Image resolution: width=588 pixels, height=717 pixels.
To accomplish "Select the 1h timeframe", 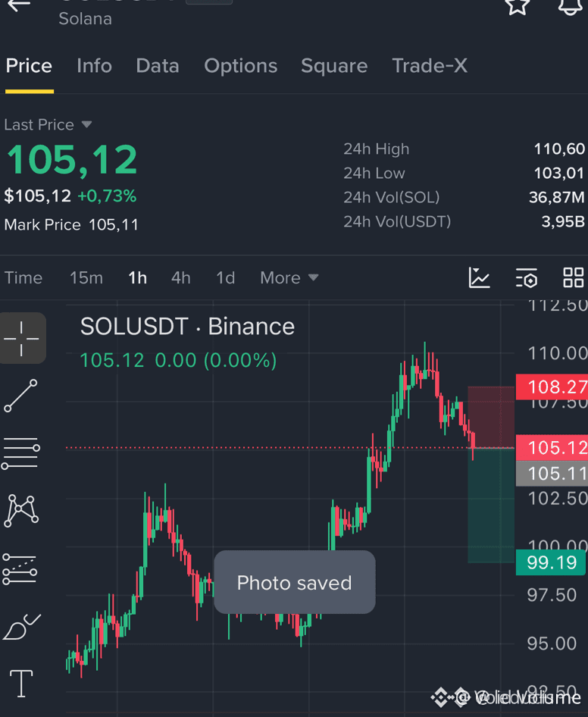I will tap(137, 277).
